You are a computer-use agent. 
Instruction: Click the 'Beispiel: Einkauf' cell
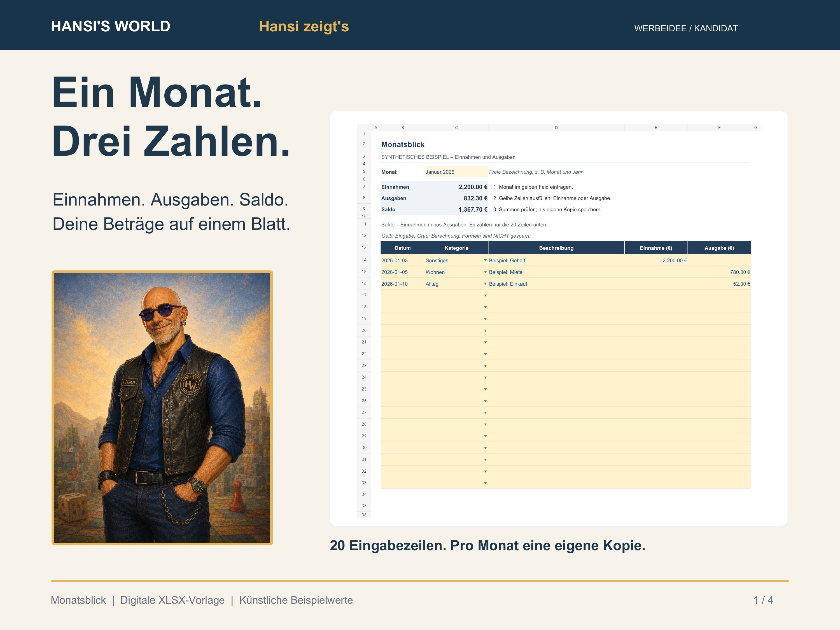pyautogui.click(x=556, y=284)
